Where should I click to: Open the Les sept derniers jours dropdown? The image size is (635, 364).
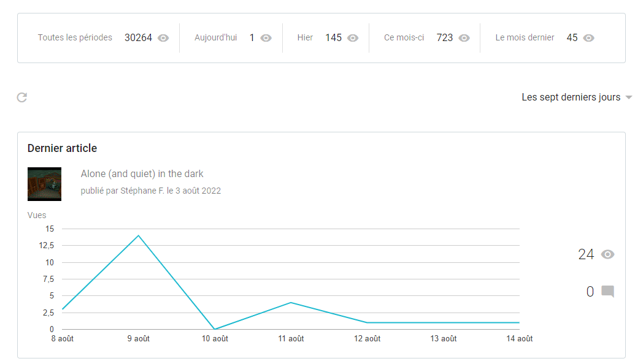[576, 97]
